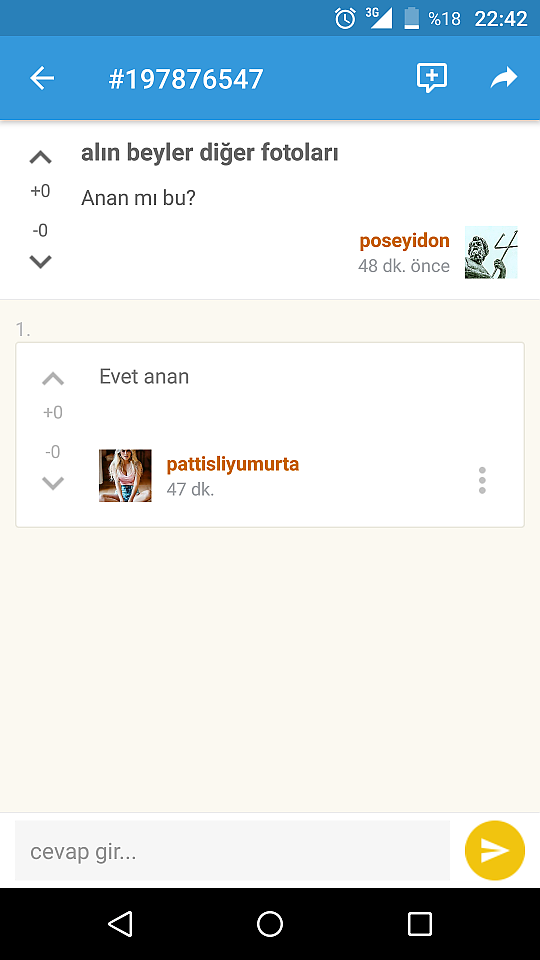
Task: Tap the share arrow icon
Action: click(504, 78)
